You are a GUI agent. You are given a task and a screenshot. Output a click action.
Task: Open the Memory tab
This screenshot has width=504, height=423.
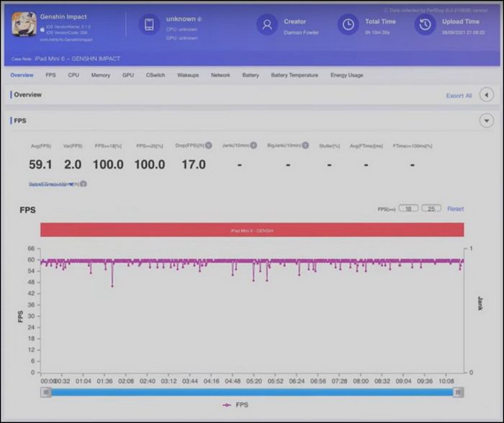pos(101,75)
